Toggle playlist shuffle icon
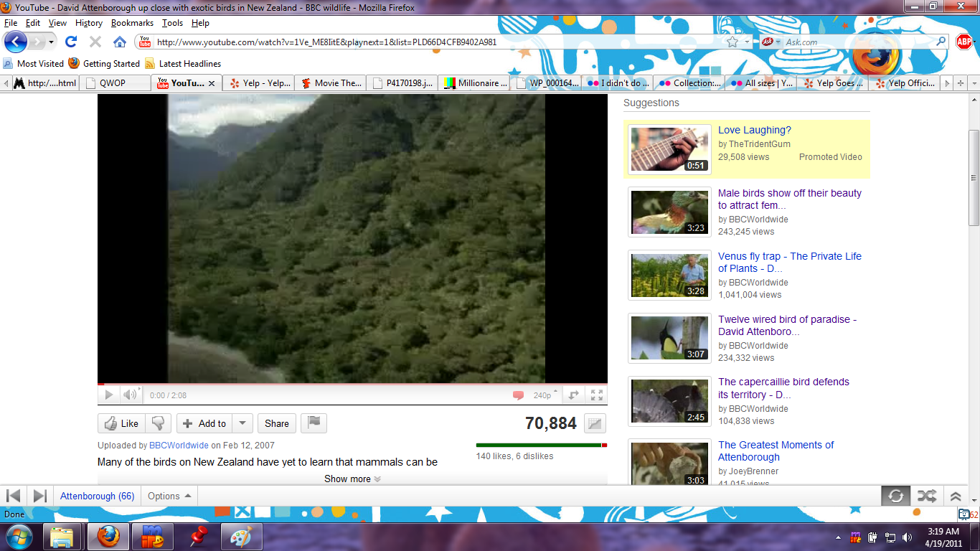 (926, 496)
